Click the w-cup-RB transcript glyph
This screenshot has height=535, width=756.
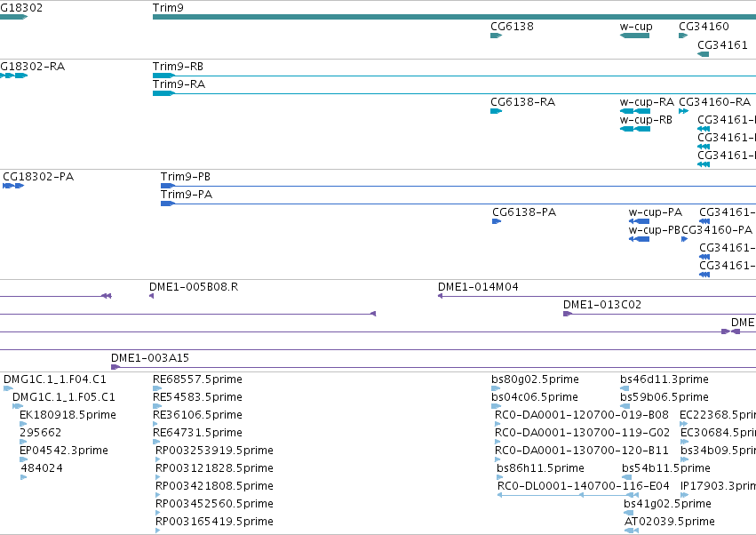[635, 129]
